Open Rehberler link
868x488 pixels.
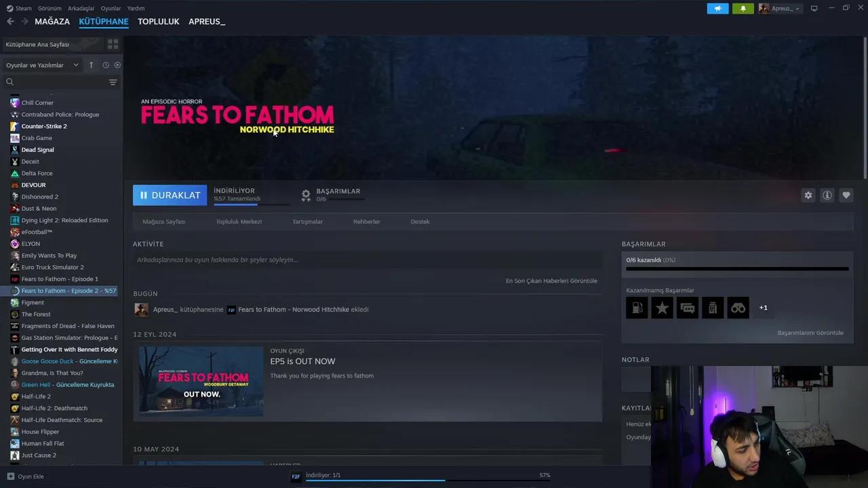[x=367, y=222]
